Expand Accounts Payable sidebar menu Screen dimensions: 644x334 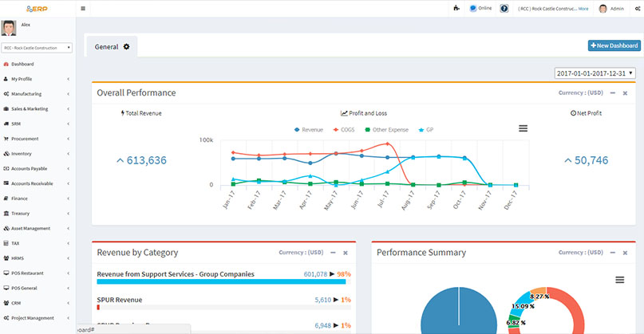38,169
